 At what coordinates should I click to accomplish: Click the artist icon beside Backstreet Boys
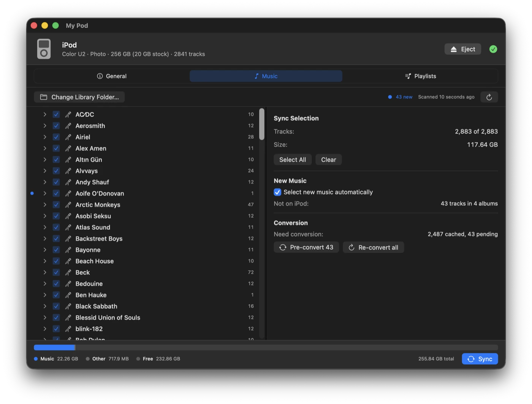tap(68, 239)
